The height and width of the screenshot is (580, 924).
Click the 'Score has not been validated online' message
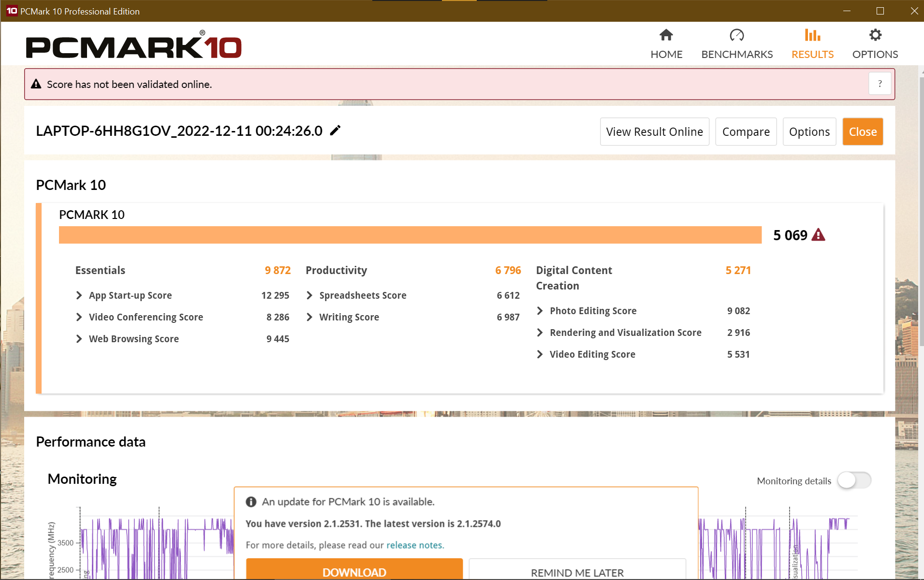pos(130,84)
